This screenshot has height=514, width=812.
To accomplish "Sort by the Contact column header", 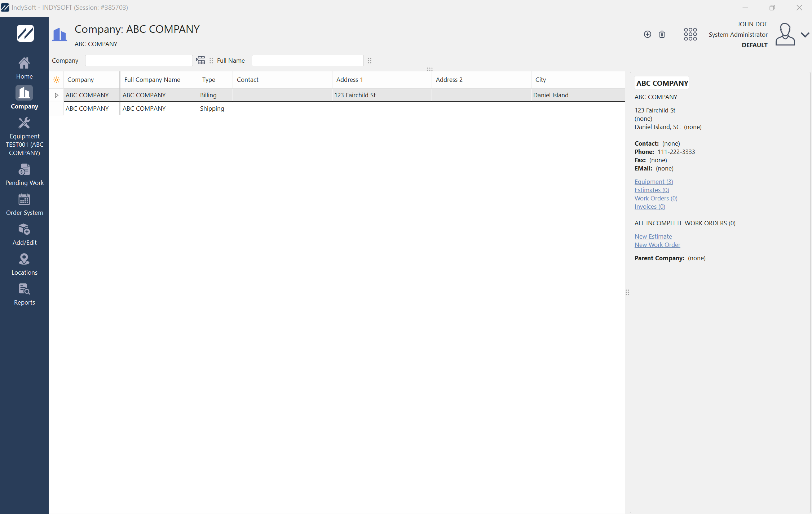I will [x=283, y=80].
